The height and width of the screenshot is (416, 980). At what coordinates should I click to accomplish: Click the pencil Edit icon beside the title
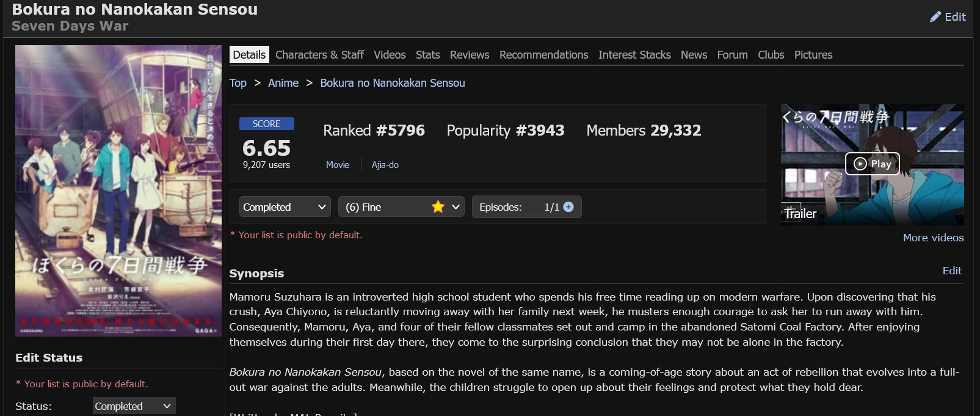935,17
